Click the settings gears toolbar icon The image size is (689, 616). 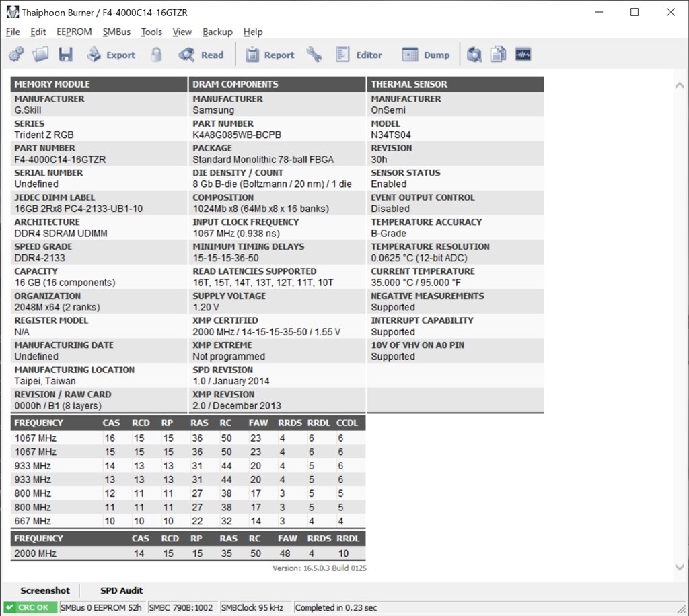16,55
